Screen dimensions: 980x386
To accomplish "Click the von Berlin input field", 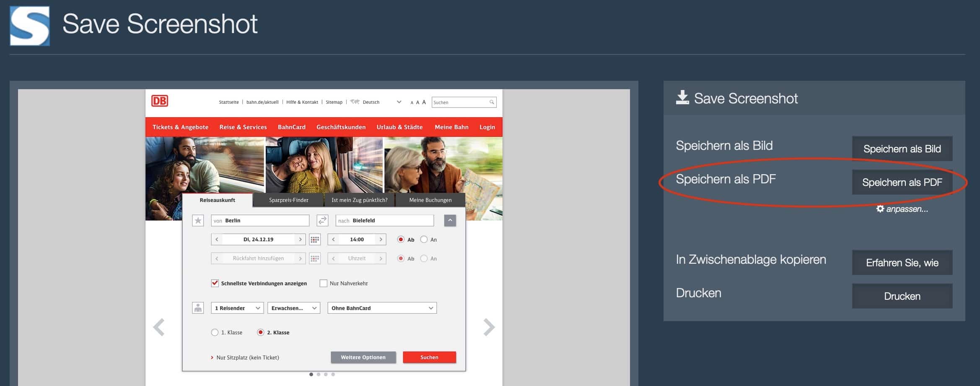I will [x=260, y=221].
